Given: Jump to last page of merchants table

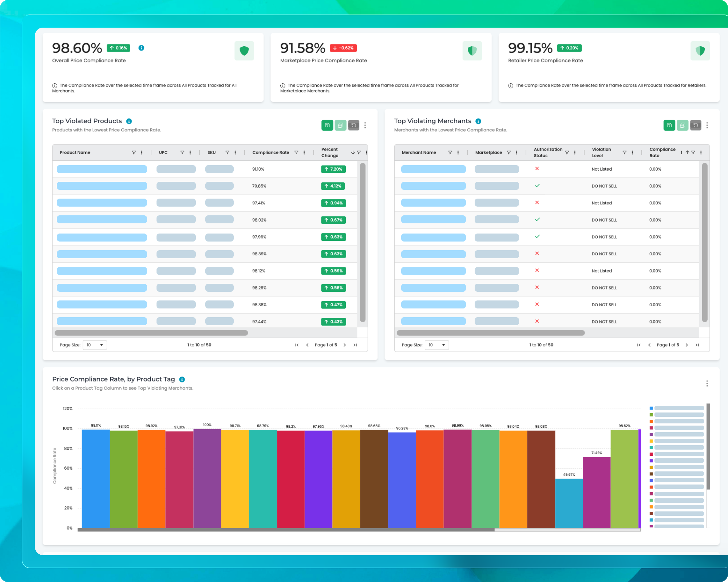Looking at the screenshot, I should [x=697, y=345].
